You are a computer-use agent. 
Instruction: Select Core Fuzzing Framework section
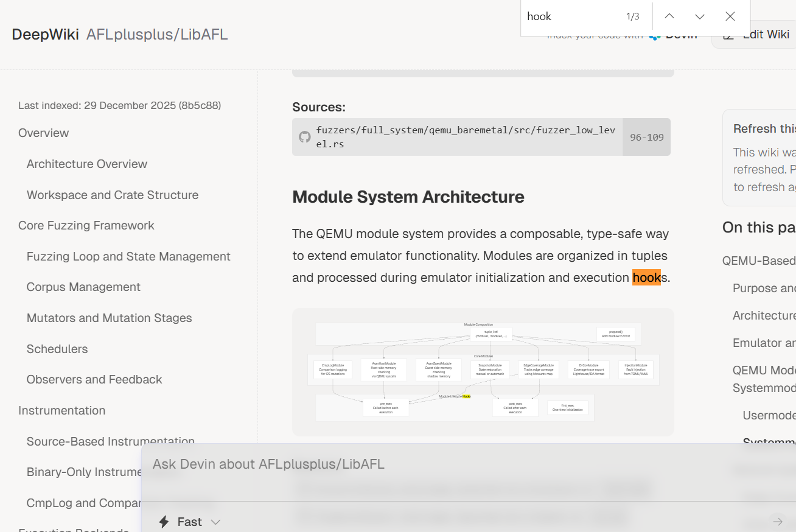86,225
